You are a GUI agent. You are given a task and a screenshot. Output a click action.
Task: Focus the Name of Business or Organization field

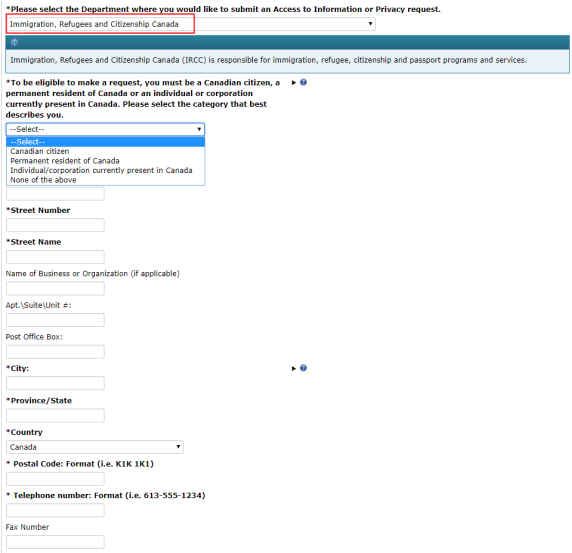(x=55, y=289)
